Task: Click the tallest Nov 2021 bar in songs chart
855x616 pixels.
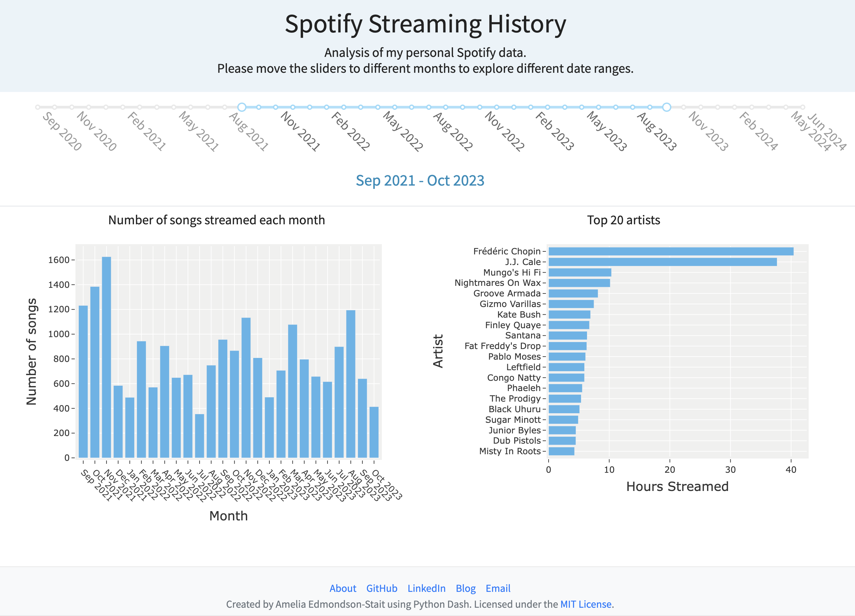Action: click(106, 357)
